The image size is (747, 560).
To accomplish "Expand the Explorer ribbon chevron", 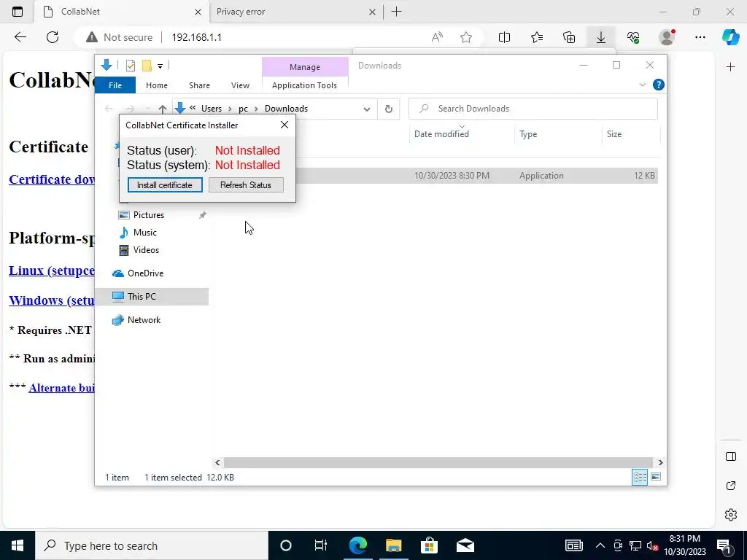I will pos(642,85).
